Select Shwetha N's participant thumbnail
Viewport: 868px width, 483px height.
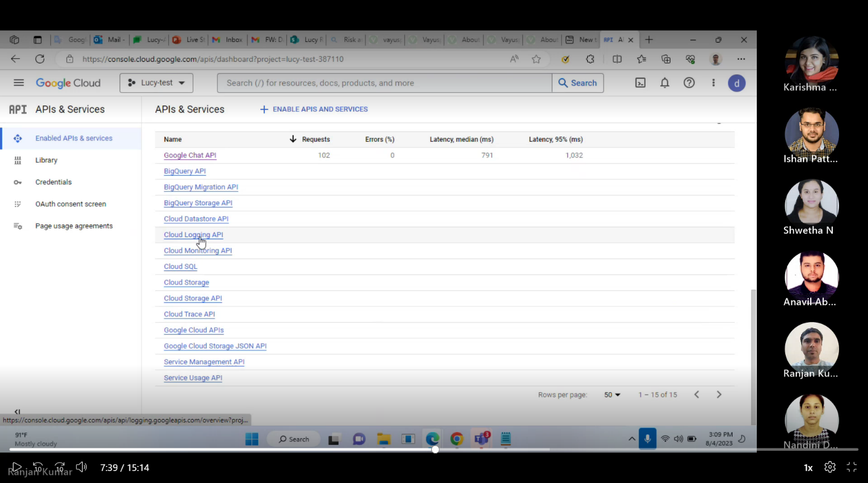[811, 205]
